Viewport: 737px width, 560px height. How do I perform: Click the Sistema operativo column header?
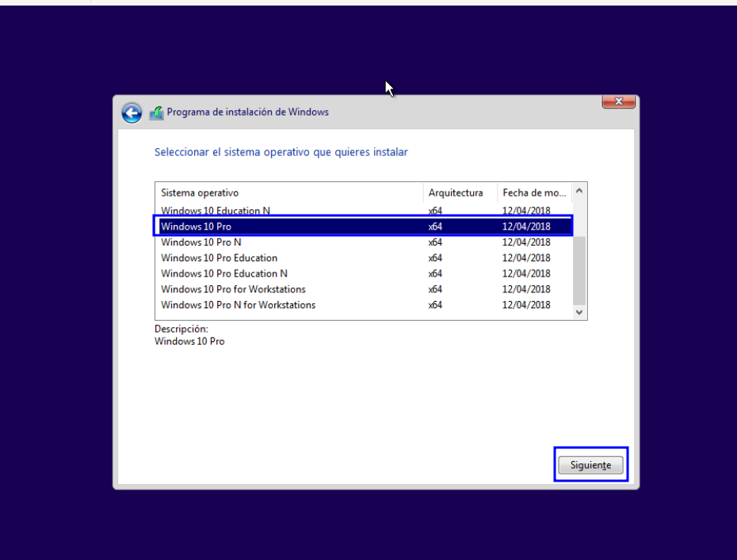(289, 192)
